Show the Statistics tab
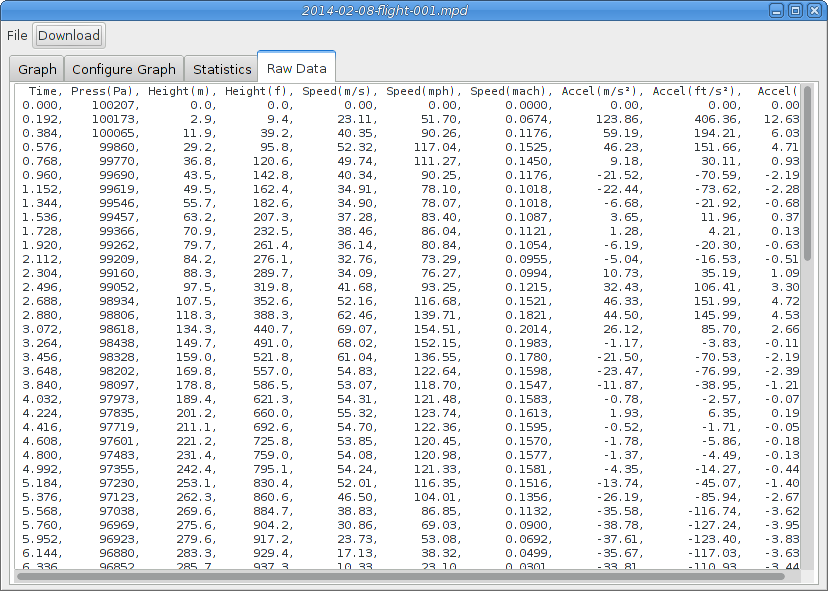828x591 pixels. pyautogui.click(x=222, y=69)
